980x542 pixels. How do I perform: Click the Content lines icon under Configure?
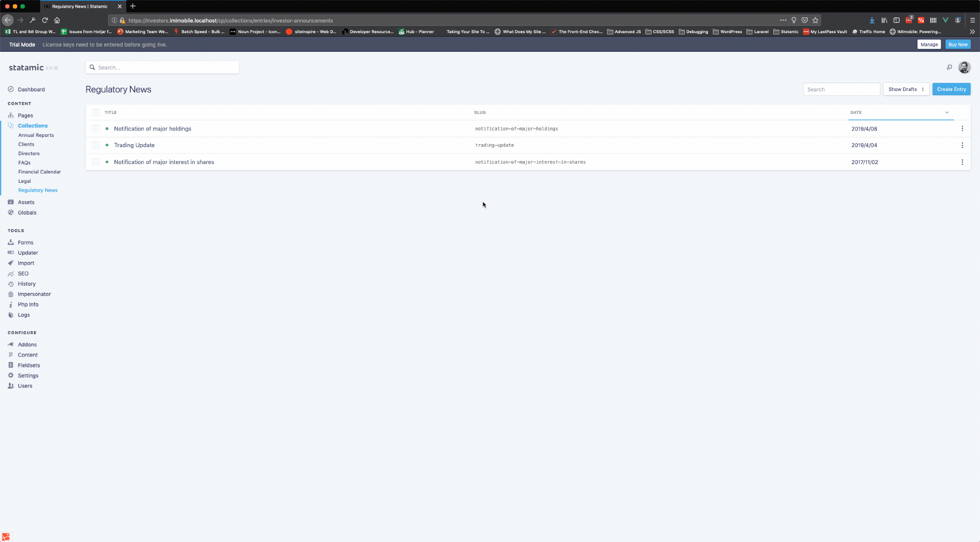click(11, 355)
